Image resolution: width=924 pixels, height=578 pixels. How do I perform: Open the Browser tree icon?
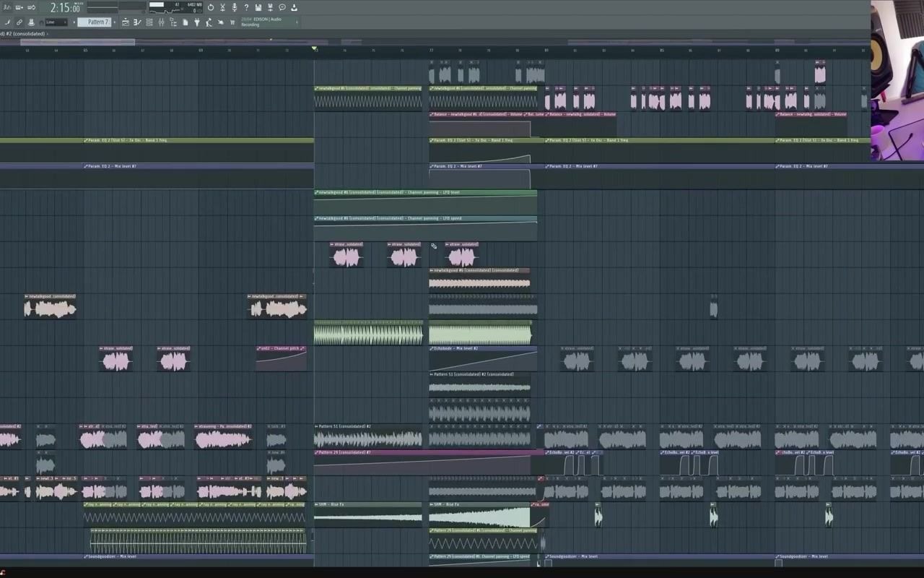point(173,22)
